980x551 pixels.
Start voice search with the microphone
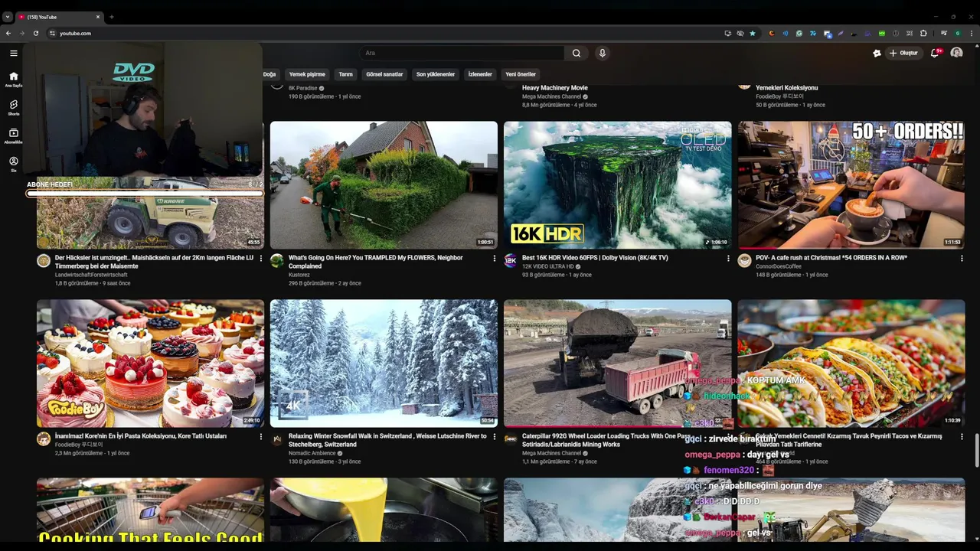coord(603,53)
